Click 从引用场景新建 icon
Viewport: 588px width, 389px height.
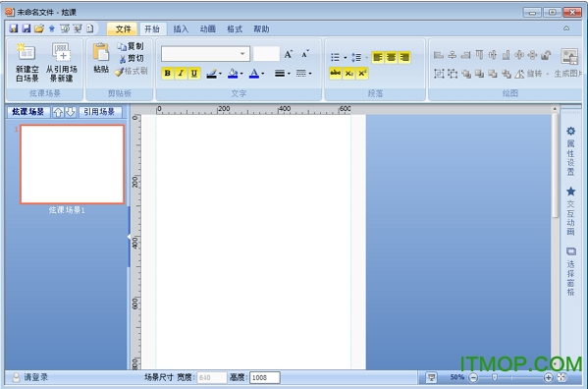(x=61, y=52)
